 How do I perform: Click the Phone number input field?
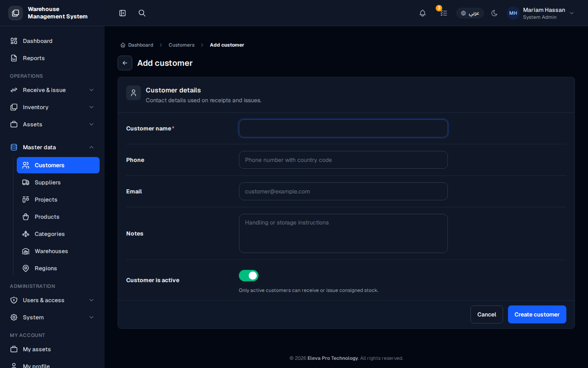[x=343, y=160]
